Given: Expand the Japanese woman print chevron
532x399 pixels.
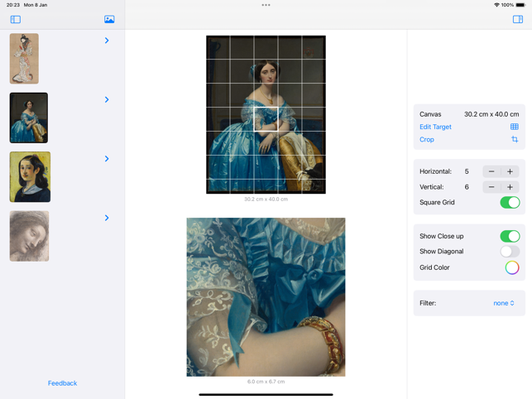Looking at the screenshot, I should (x=107, y=41).
